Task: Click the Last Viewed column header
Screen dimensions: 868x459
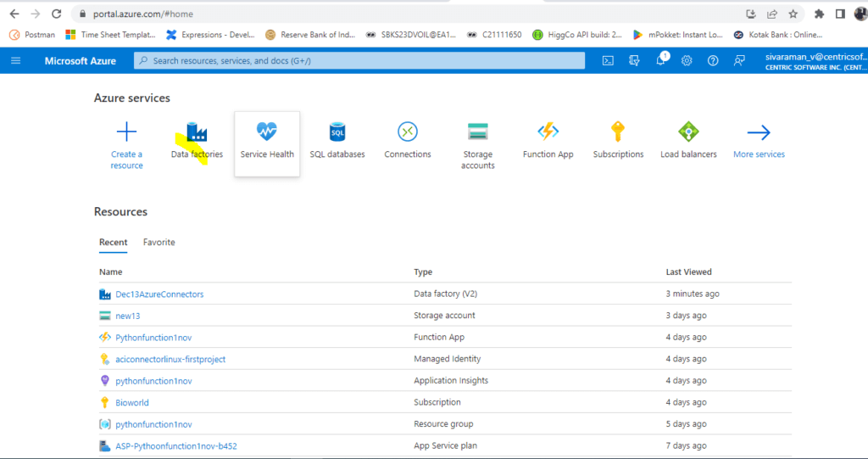Action: pos(688,272)
